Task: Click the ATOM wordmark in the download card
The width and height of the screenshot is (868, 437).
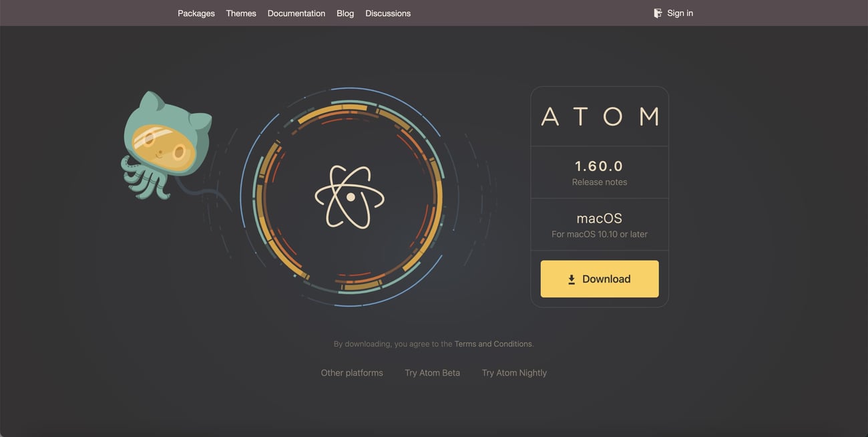Action: coord(600,116)
